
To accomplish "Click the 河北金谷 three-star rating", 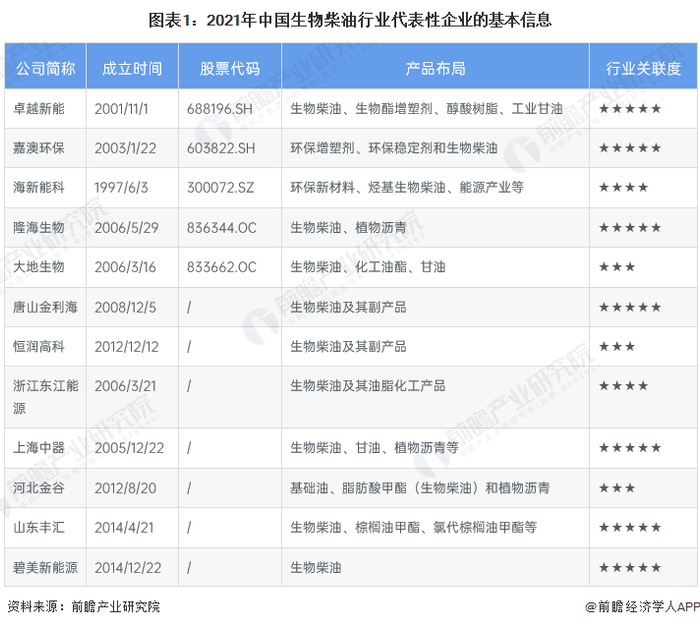I will point(617,488).
